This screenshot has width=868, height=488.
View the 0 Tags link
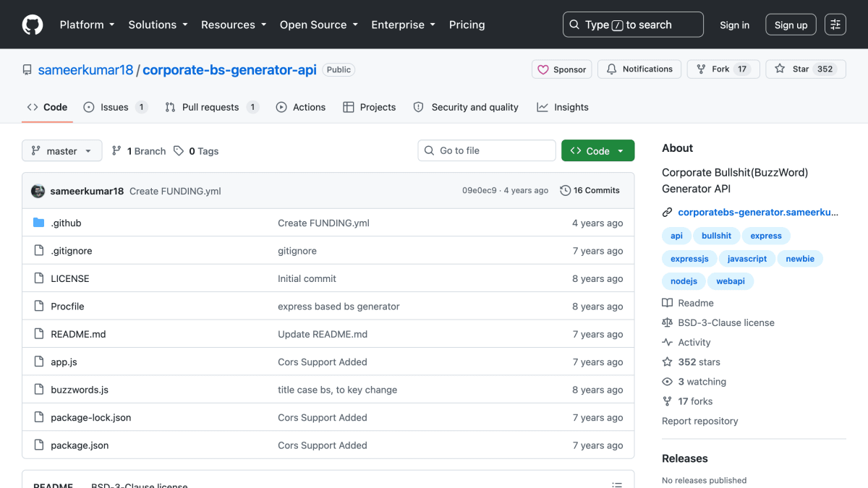196,151
